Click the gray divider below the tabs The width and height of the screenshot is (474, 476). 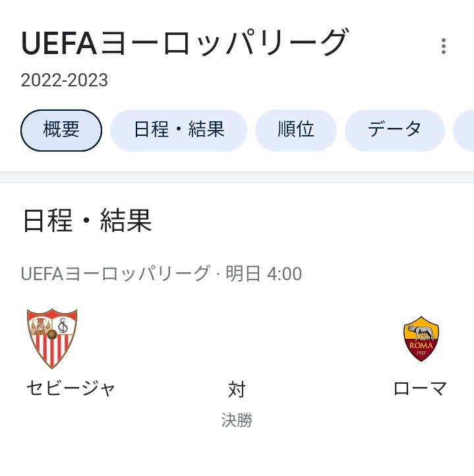pos(237,177)
